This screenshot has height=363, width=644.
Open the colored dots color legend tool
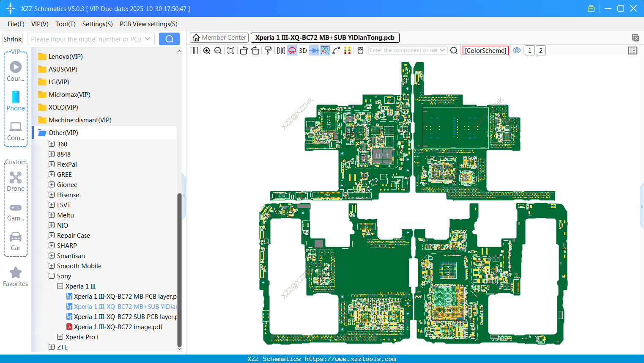(x=348, y=50)
